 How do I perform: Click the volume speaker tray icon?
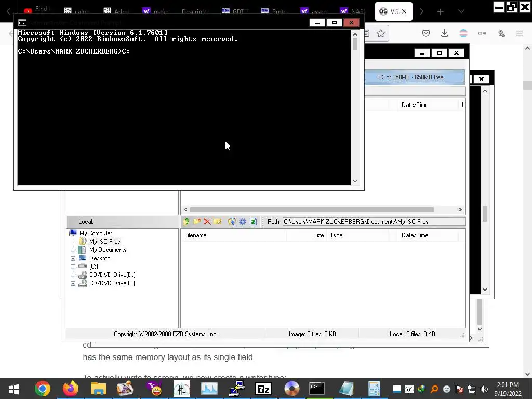tap(484, 389)
